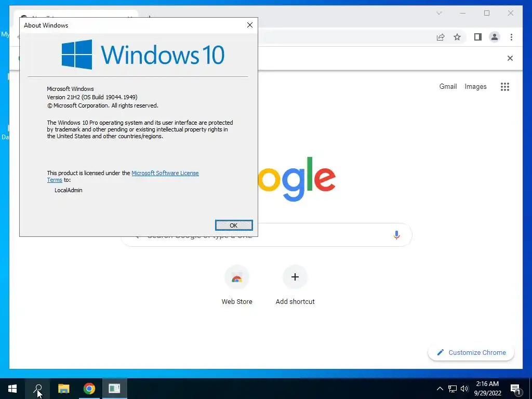
Task: Open Chrome three-dot menu
Action: click(x=511, y=37)
